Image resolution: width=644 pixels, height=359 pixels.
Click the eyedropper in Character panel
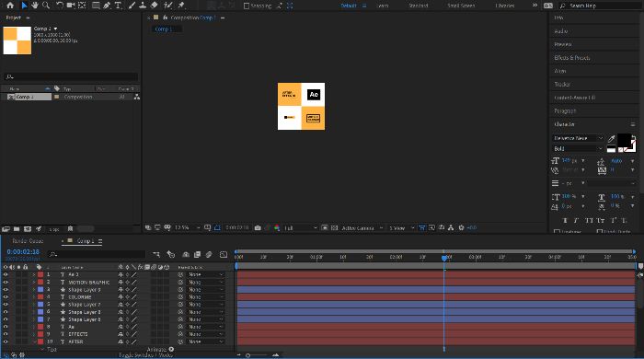point(611,138)
